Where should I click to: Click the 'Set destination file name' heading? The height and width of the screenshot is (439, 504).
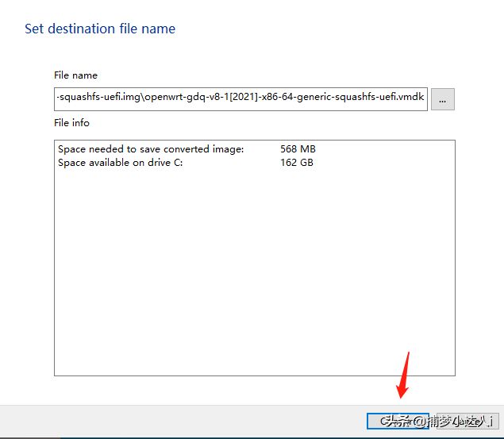click(x=100, y=29)
